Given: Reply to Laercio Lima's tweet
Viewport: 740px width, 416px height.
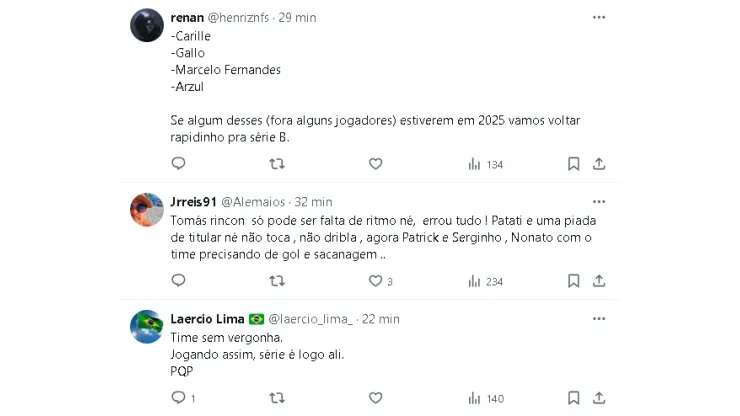Looking at the screenshot, I should tap(178, 398).
